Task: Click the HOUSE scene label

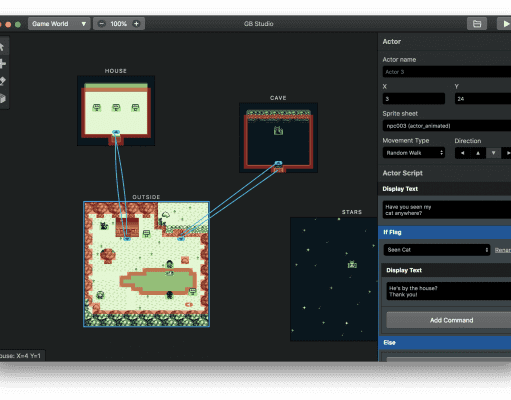Action: tap(116, 71)
